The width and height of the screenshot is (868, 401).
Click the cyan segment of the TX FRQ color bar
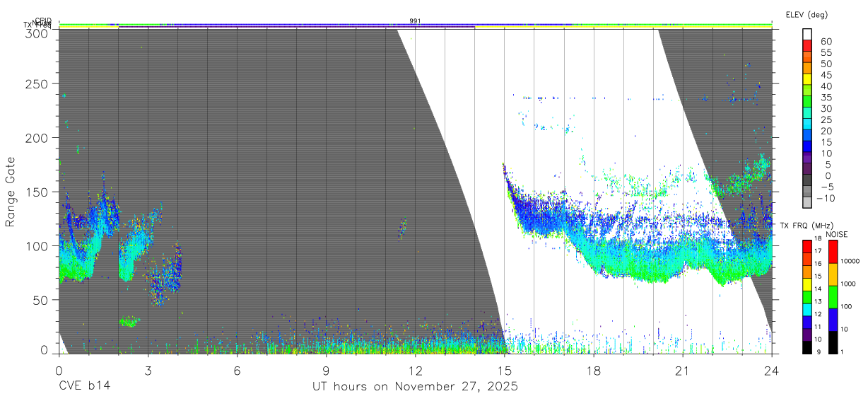[x=807, y=310]
